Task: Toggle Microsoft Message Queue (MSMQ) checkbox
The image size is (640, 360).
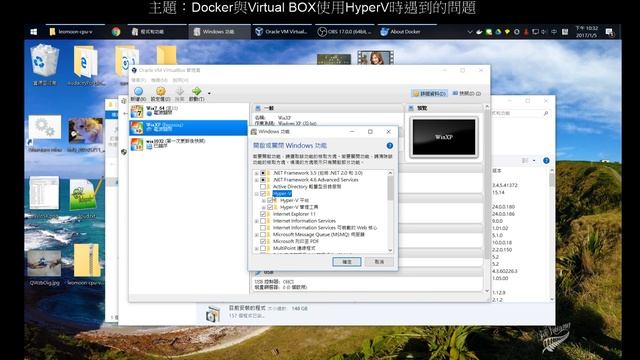Action: point(263,235)
